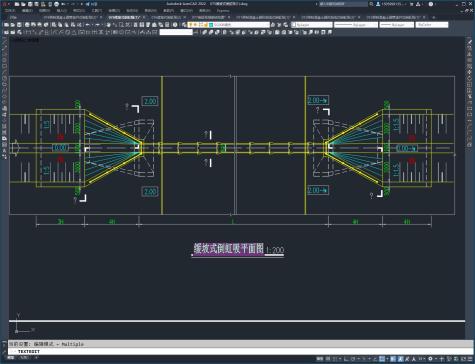Expand snap mode settings arrow
475x364 pixels.
340,359
